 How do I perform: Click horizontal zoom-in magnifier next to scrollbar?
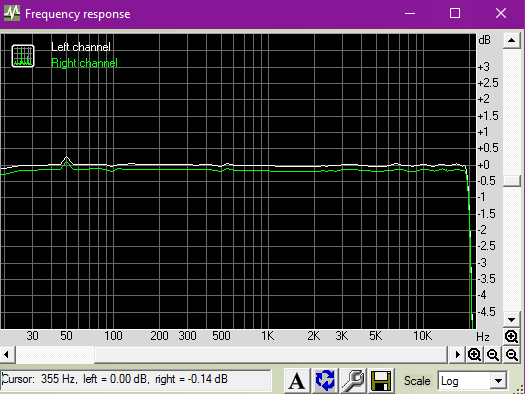click(474, 354)
